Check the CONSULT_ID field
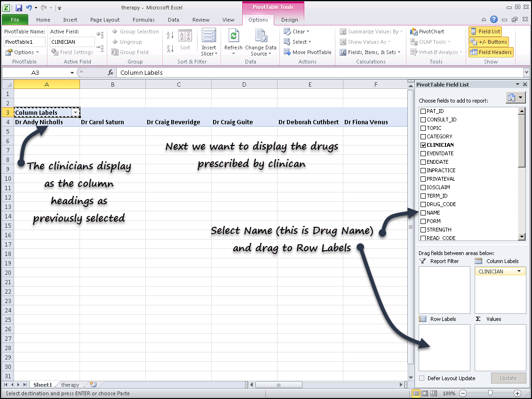The width and height of the screenshot is (532, 399). (423, 120)
